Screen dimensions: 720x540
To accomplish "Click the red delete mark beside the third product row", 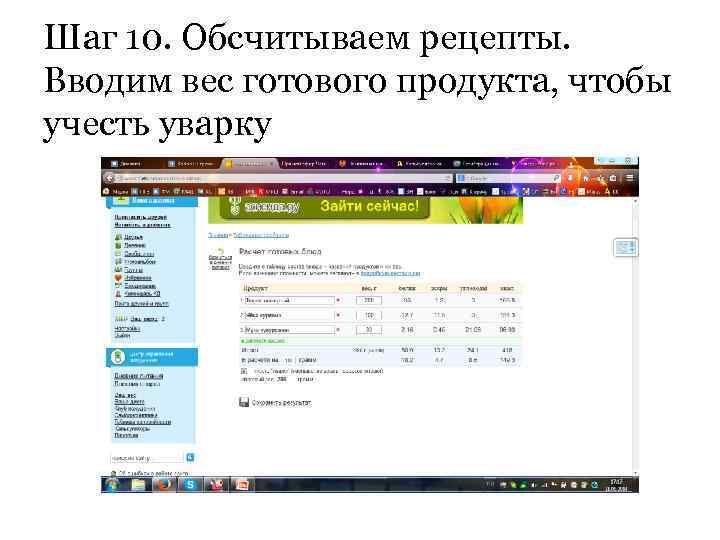I will pyautogui.click(x=338, y=330).
